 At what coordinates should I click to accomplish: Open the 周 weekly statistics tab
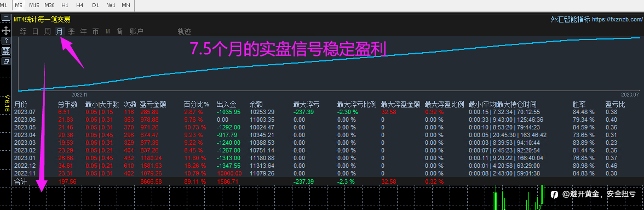(48, 31)
